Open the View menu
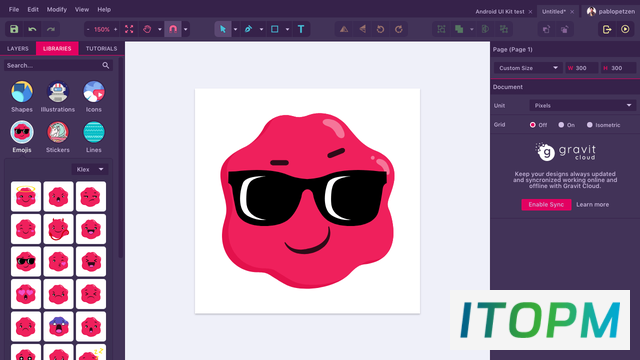Image resolution: width=640 pixels, height=360 pixels. click(82, 9)
